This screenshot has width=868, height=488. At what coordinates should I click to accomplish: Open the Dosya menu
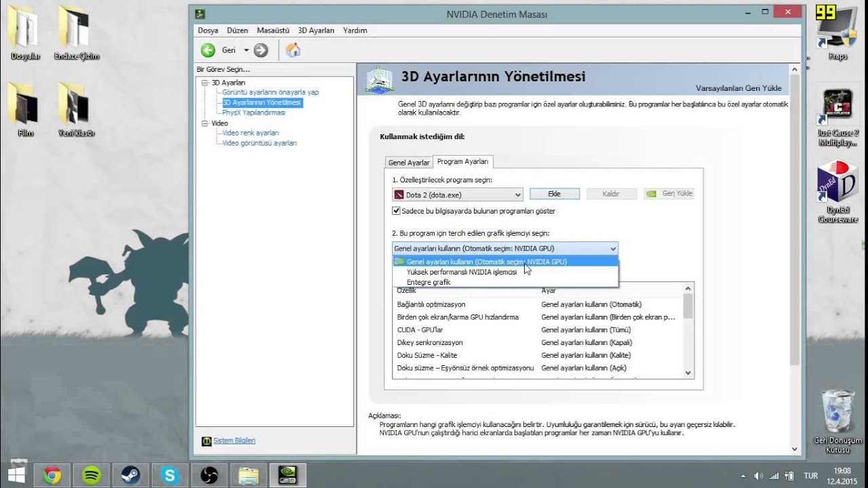click(x=208, y=30)
